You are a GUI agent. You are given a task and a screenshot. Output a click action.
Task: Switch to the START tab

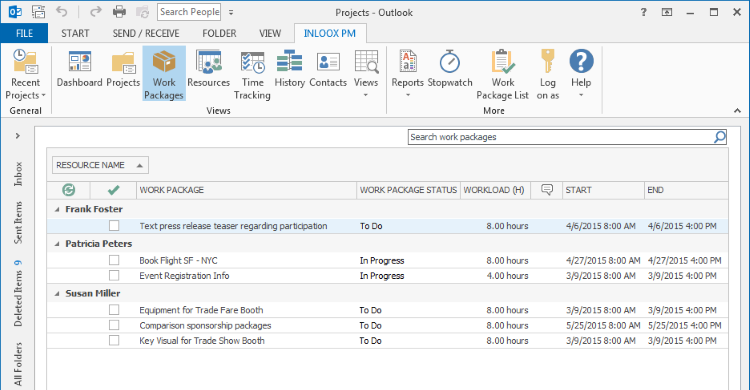click(75, 33)
